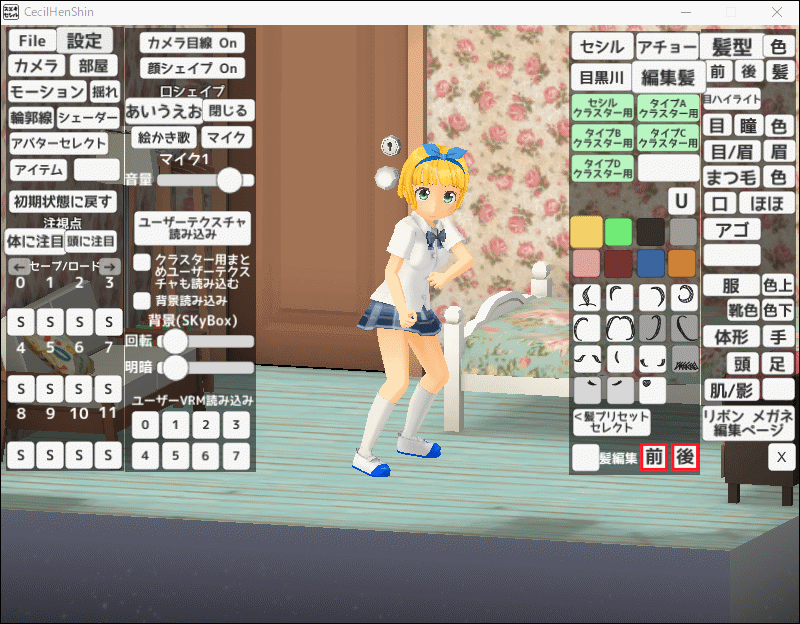Image resolution: width=800 pixels, height=624 pixels.
Task: Select the yellow hair color swatch
Action: pyautogui.click(x=588, y=231)
